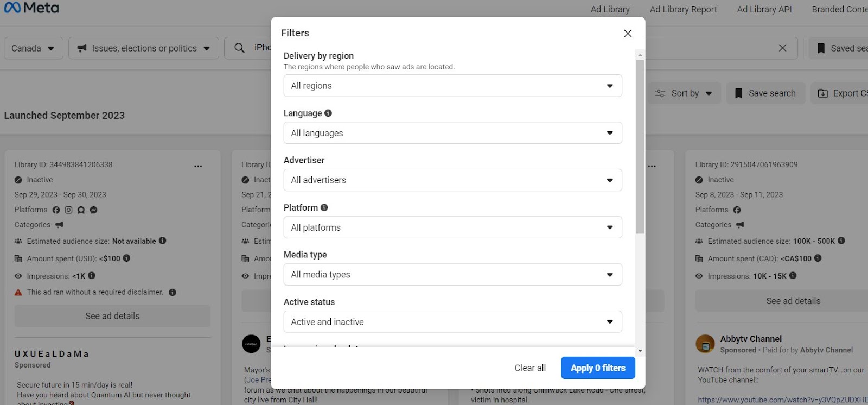Expand the Delivery by region dropdown
Image resolution: width=868 pixels, height=405 pixels.
pos(452,86)
